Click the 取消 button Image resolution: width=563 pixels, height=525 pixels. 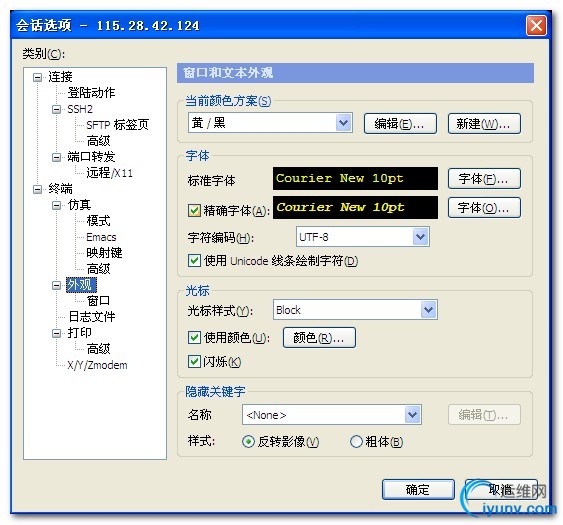pos(501,489)
